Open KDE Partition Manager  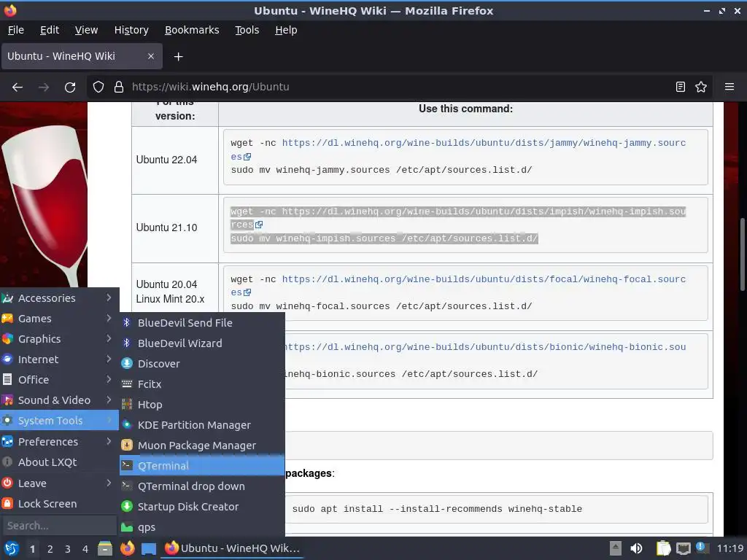point(202,425)
